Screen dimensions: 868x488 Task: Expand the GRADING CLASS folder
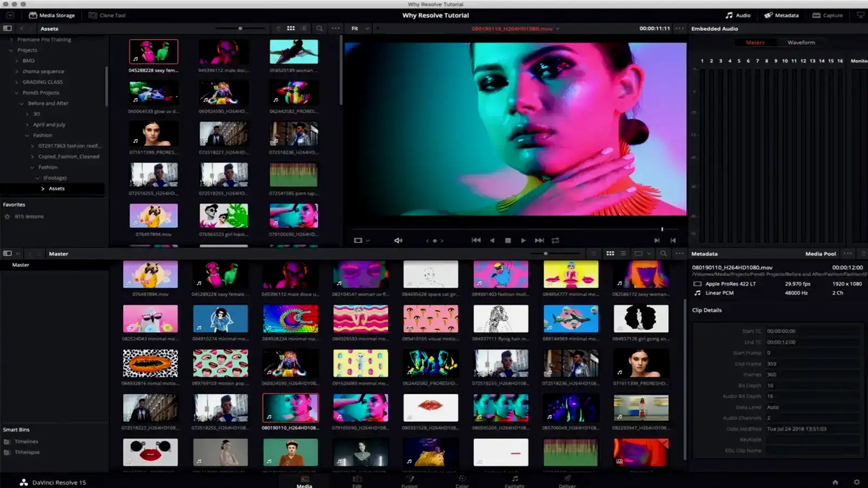tap(17, 82)
